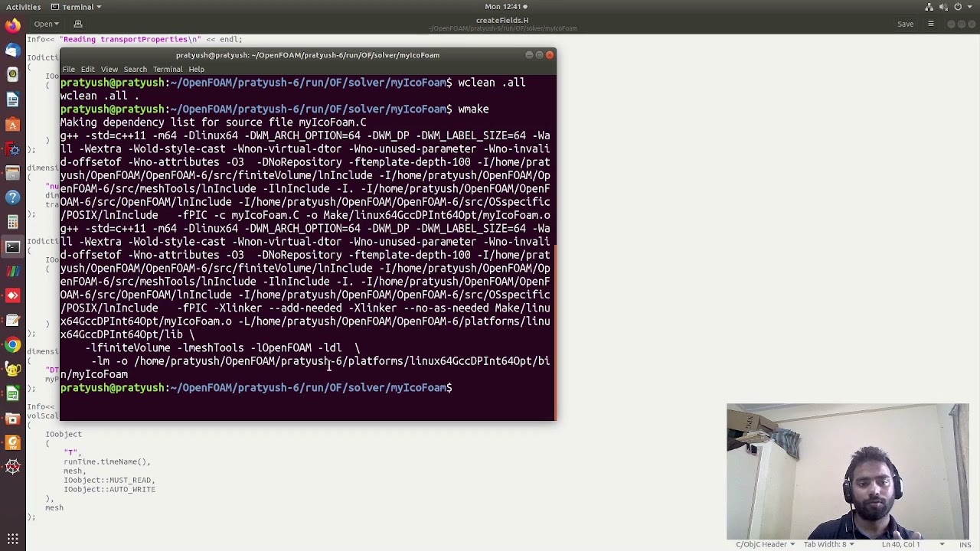
Task: Click Open in the text editor
Action: (x=42, y=24)
